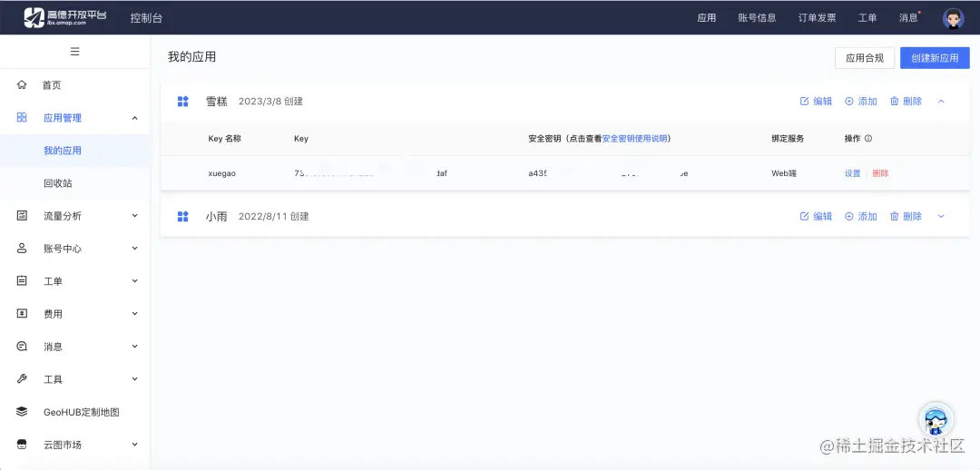Delete the 小雨 application
Image resolution: width=980 pixels, height=470 pixels.
coord(906,216)
